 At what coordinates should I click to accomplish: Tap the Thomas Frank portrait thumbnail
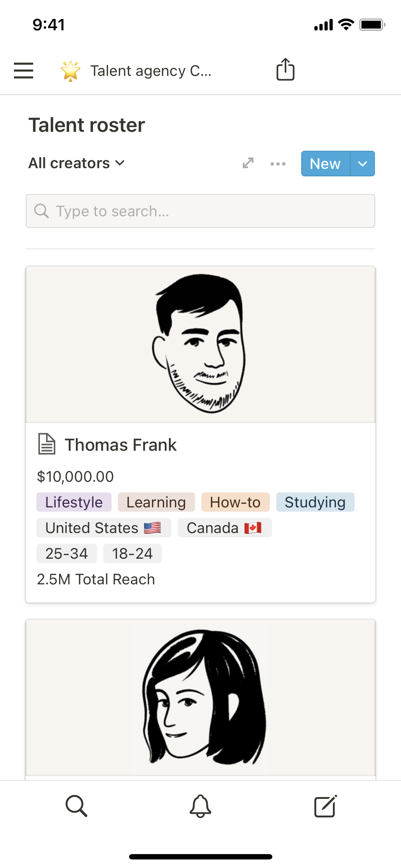(200, 344)
